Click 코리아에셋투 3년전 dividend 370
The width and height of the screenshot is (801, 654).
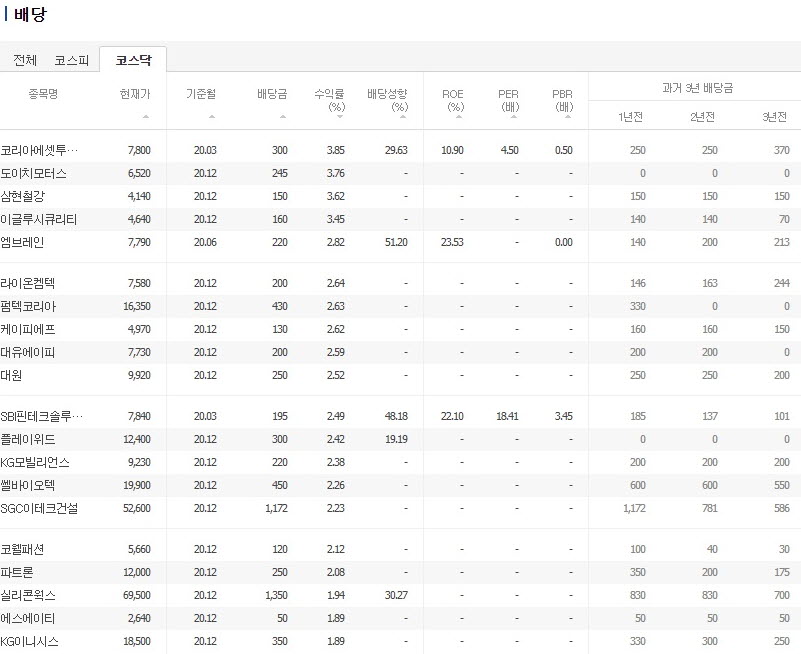(782, 150)
